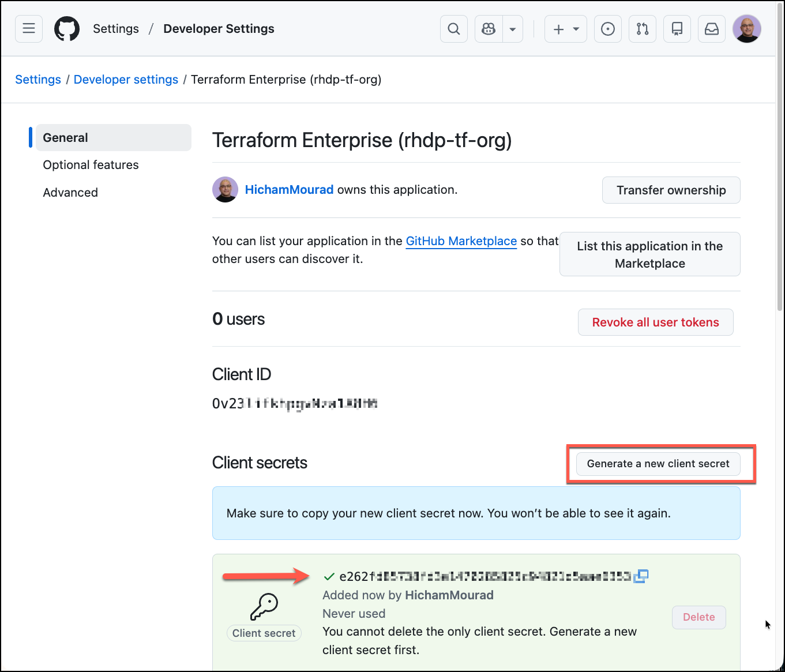Expand the Copilot dropdown arrow

point(513,29)
